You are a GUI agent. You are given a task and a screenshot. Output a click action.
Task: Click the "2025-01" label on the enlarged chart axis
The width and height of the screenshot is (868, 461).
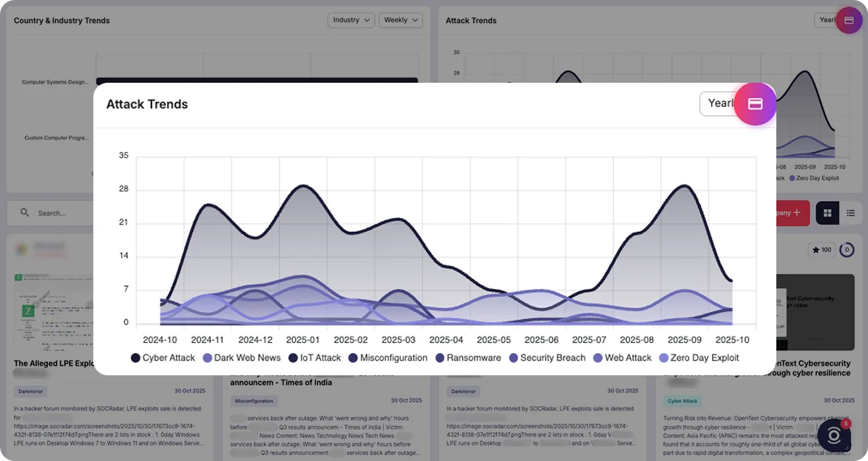[303, 340]
